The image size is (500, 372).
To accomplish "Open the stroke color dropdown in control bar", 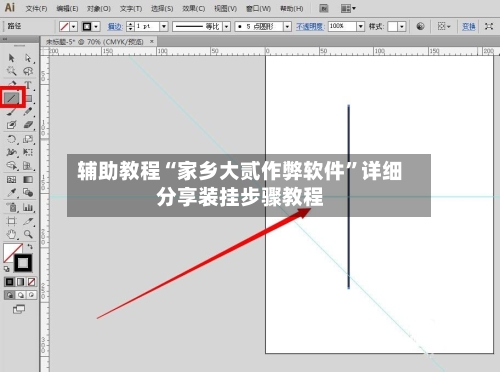I will tap(96, 26).
